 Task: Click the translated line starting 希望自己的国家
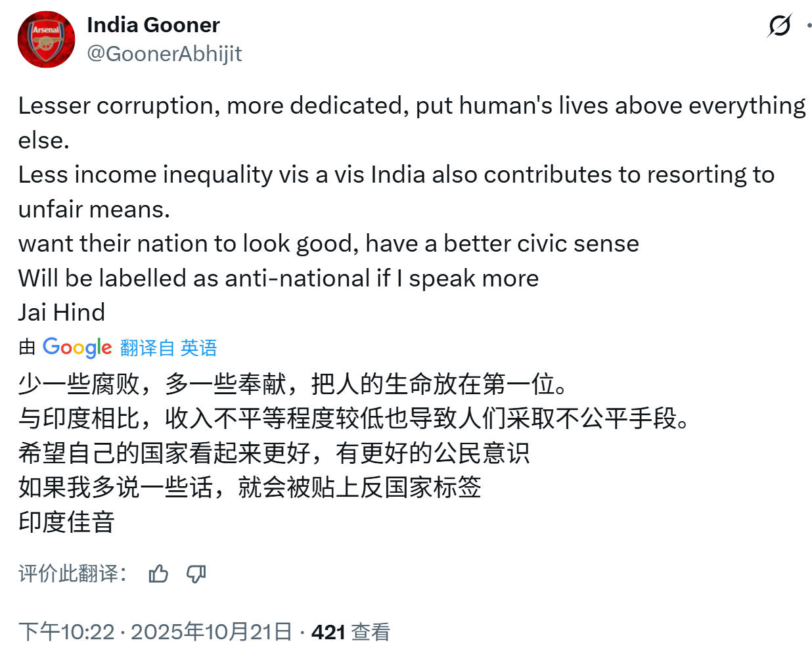273,453
